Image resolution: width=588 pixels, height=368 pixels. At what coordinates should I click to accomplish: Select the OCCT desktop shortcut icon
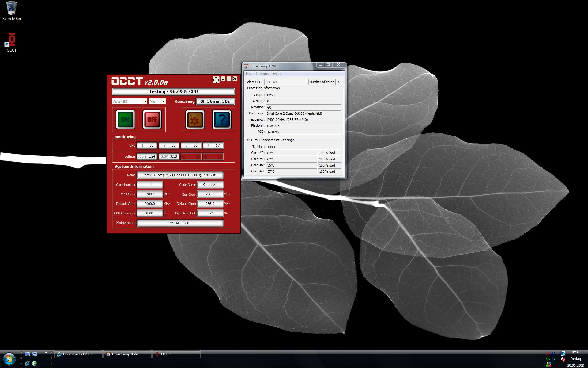pos(12,42)
